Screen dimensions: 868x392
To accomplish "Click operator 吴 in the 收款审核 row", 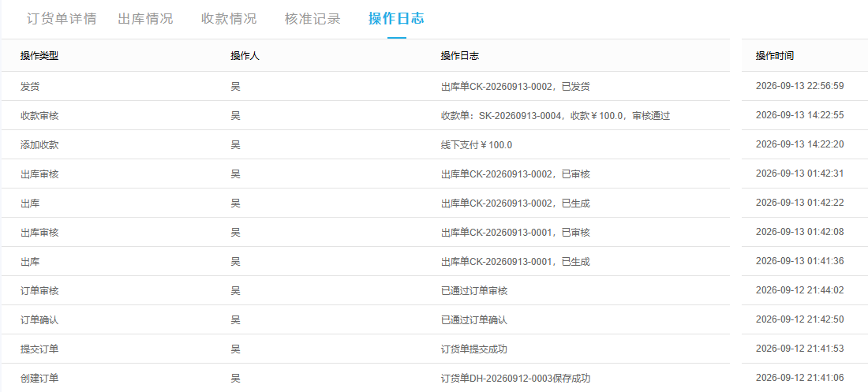I will click(x=236, y=116).
